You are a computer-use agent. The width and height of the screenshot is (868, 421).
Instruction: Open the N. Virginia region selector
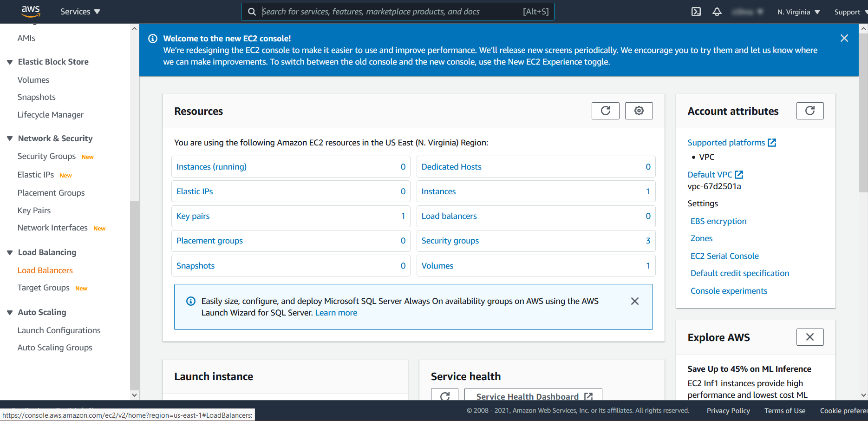click(x=799, y=12)
